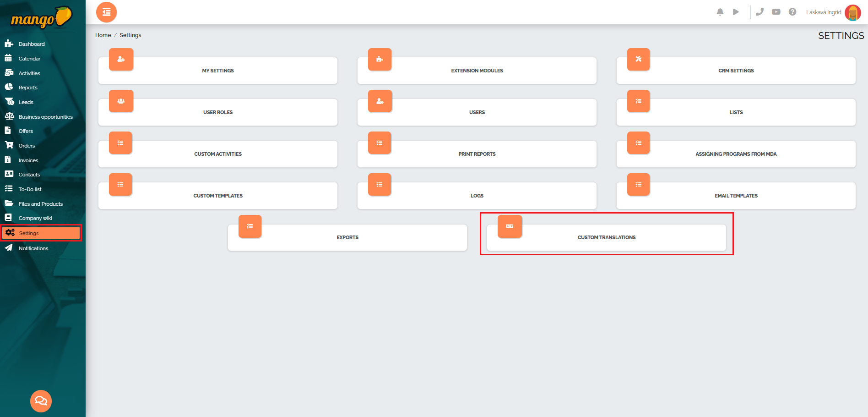Image resolution: width=868 pixels, height=417 pixels.
Task: Select Settings in the sidebar
Action: (41, 233)
